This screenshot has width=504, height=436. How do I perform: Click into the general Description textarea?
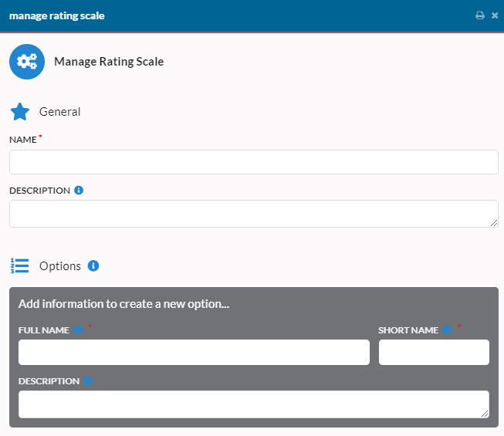(x=254, y=214)
